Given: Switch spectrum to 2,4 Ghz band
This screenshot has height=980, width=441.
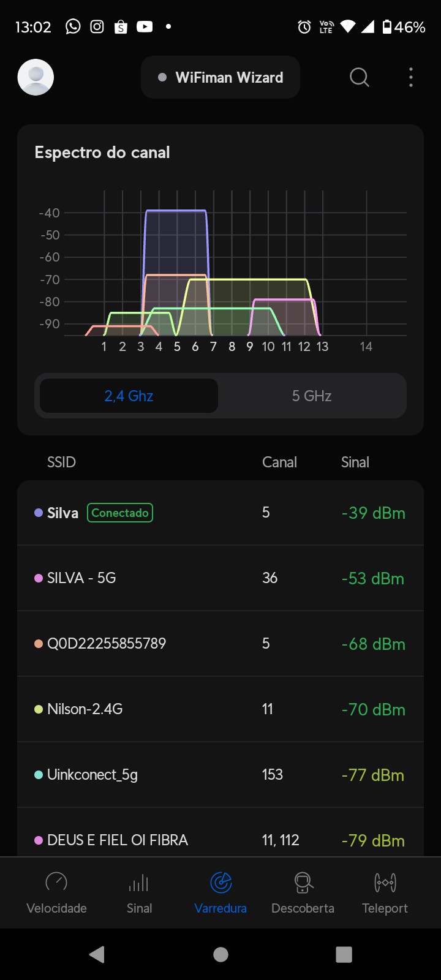Looking at the screenshot, I should (129, 396).
